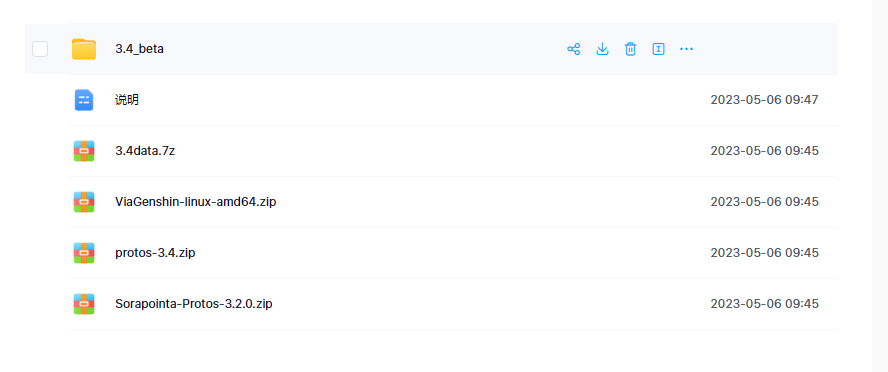Click the yellow 3.4_beta folder icon
The height and width of the screenshot is (372, 888).
(x=84, y=49)
